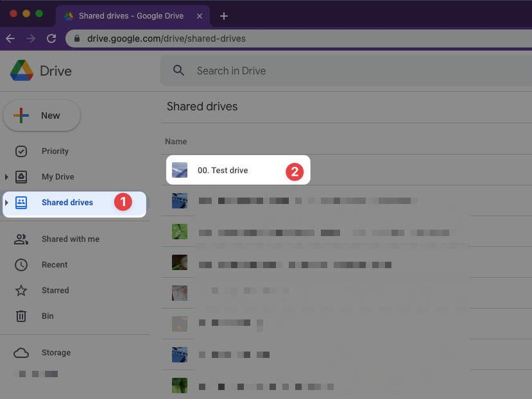Expand the My Drive tree item

(6, 176)
